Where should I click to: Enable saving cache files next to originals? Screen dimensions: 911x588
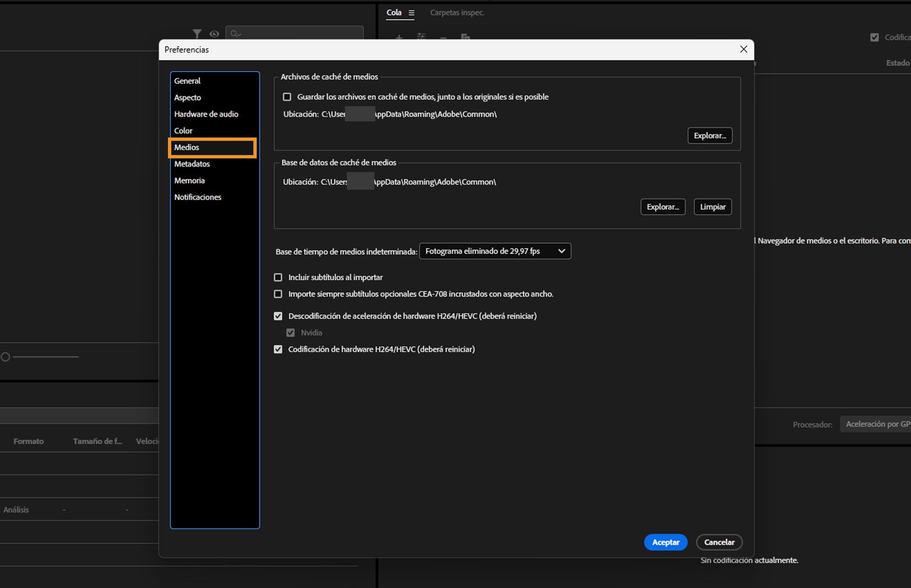(x=287, y=97)
